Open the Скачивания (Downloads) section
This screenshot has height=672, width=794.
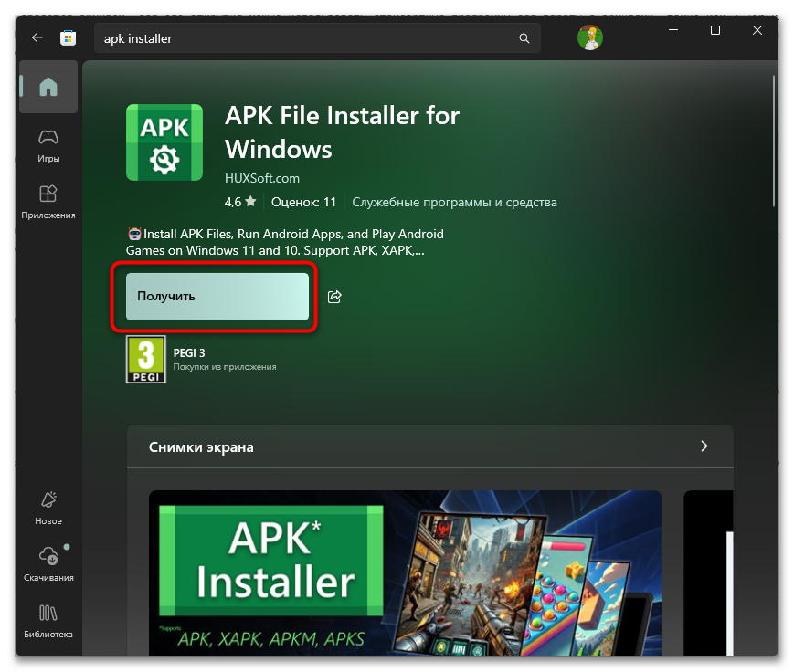tap(48, 563)
